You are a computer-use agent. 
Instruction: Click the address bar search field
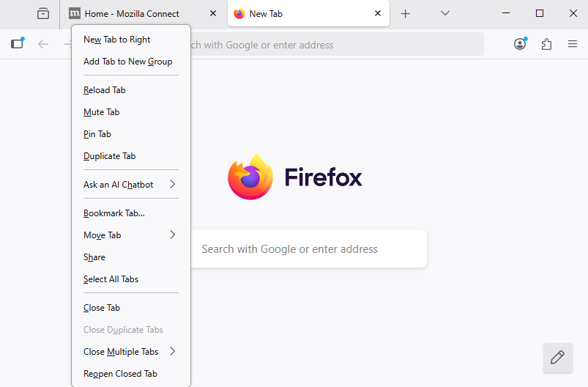pos(337,44)
